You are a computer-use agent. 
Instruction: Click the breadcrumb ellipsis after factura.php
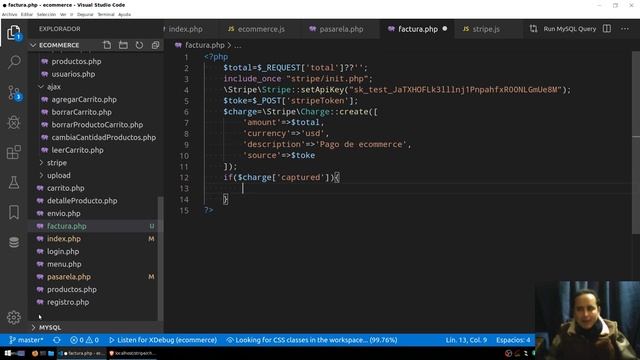click(x=238, y=45)
